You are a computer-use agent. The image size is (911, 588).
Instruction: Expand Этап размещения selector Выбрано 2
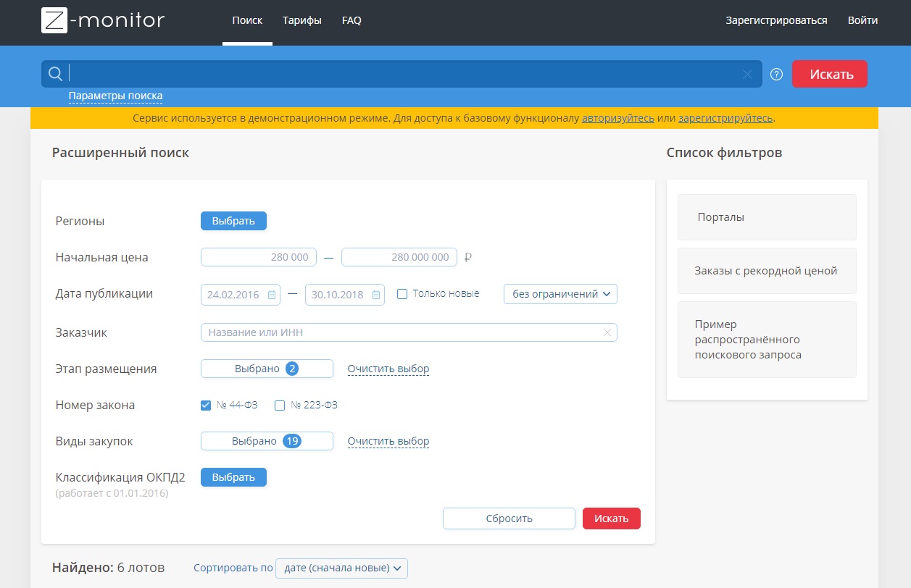pos(267,369)
